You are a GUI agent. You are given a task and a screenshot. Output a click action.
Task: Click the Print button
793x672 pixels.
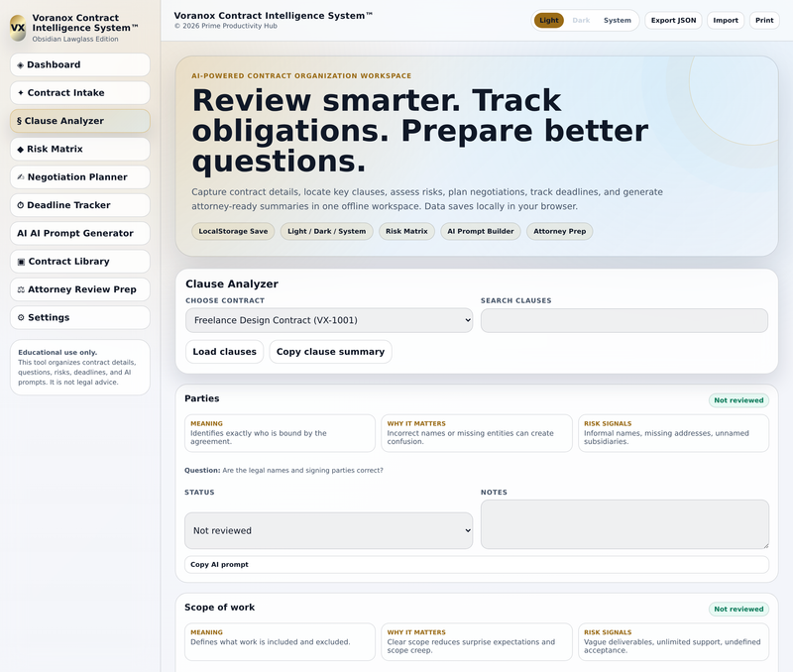pos(764,21)
